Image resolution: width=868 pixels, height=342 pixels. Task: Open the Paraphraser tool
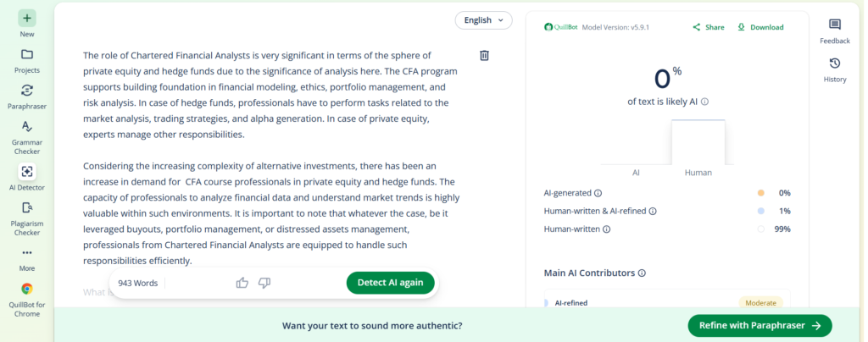(x=27, y=91)
